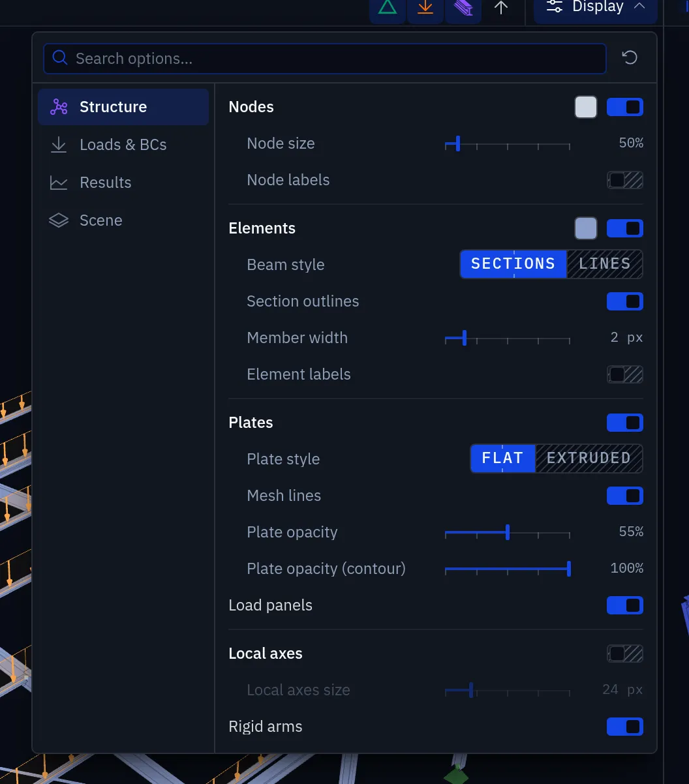Screen dimensions: 689x784
Task: Turn off the Elements visibility toggle
Action: [x=625, y=228]
